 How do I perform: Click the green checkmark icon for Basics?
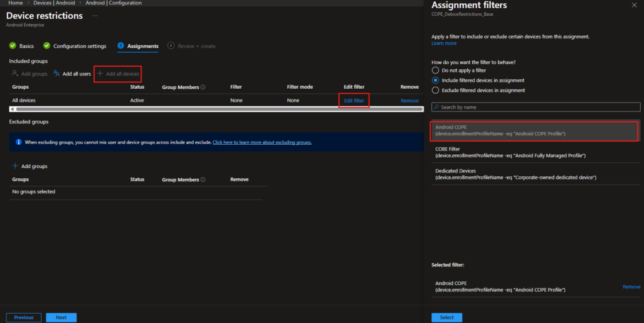pyautogui.click(x=13, y=46)
